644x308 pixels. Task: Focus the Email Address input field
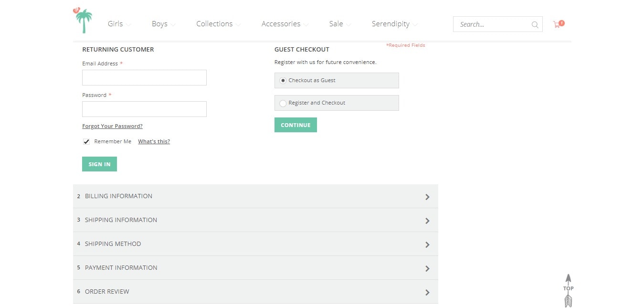[x=144, y=78]
